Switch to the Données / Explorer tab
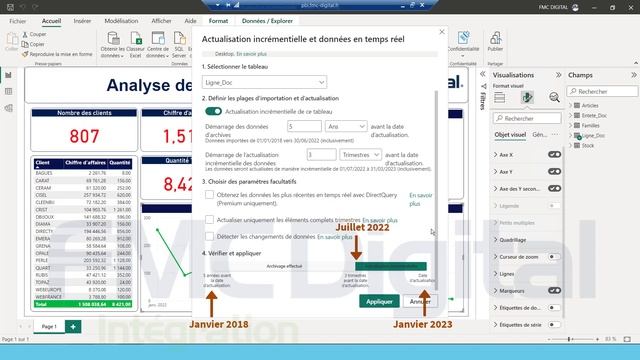Viewport: 640px width, 360px height. coord(267,21)
